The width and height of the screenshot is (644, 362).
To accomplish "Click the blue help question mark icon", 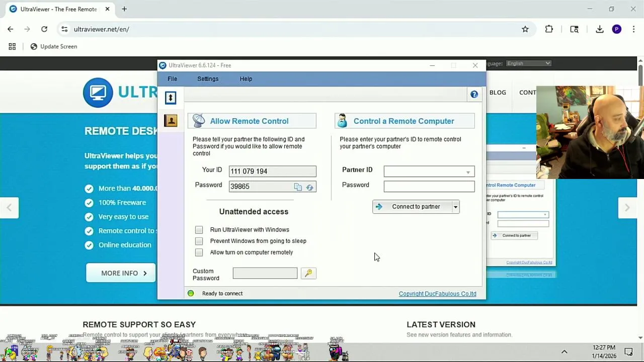I will coord(474,95).
